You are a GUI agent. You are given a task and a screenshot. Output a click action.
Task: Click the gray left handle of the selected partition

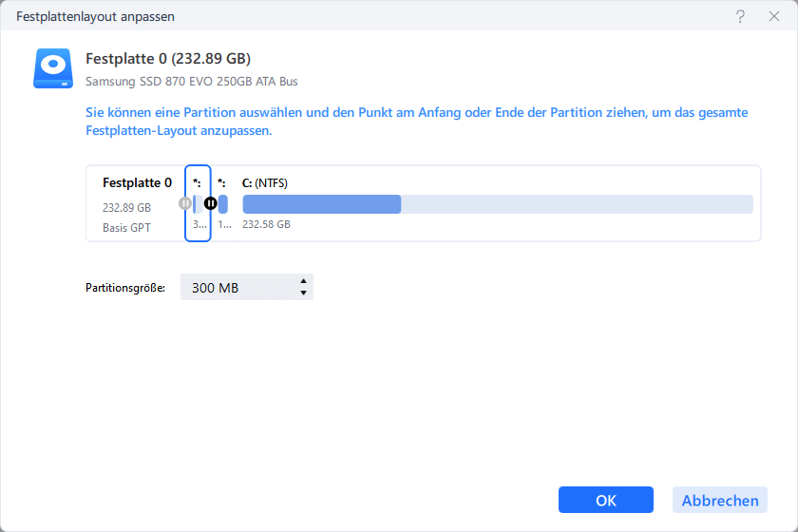point(185,203)
